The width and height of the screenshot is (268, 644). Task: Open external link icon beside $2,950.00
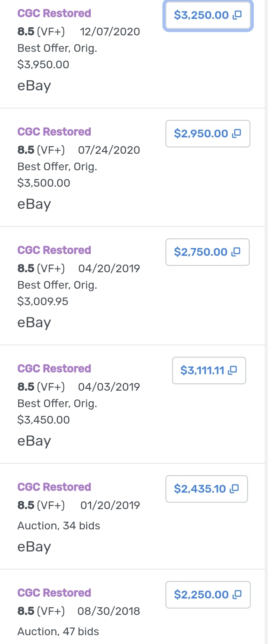[237, 133]
